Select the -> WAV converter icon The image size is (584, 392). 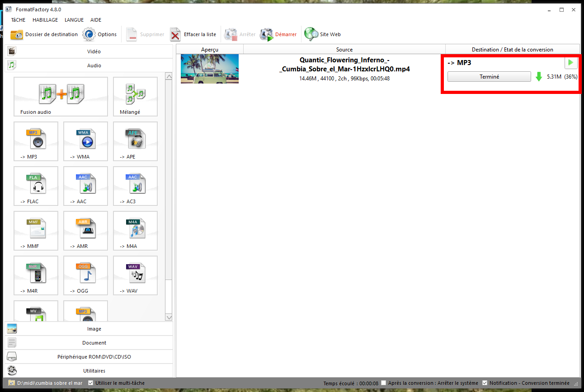[135, 275]
